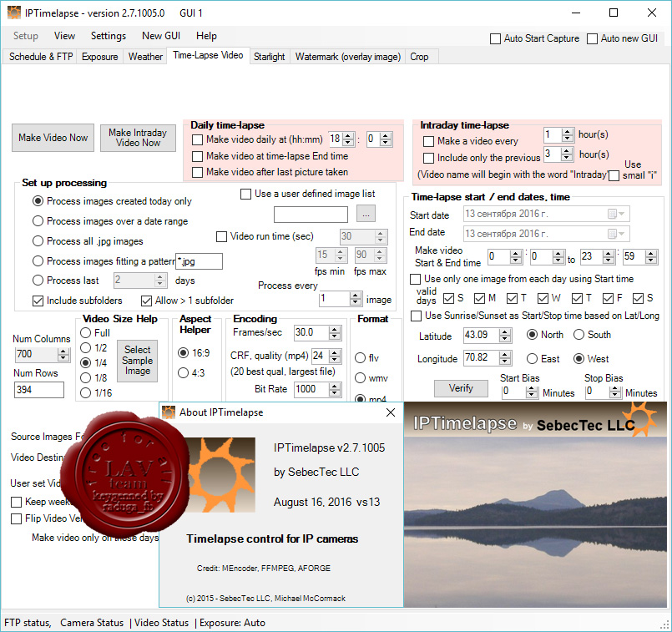Open End date calendar dropdown

[617, 234]
